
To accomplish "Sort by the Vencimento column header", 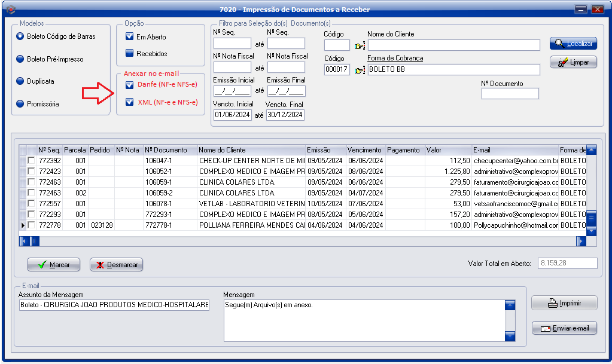I will point(364,150).
